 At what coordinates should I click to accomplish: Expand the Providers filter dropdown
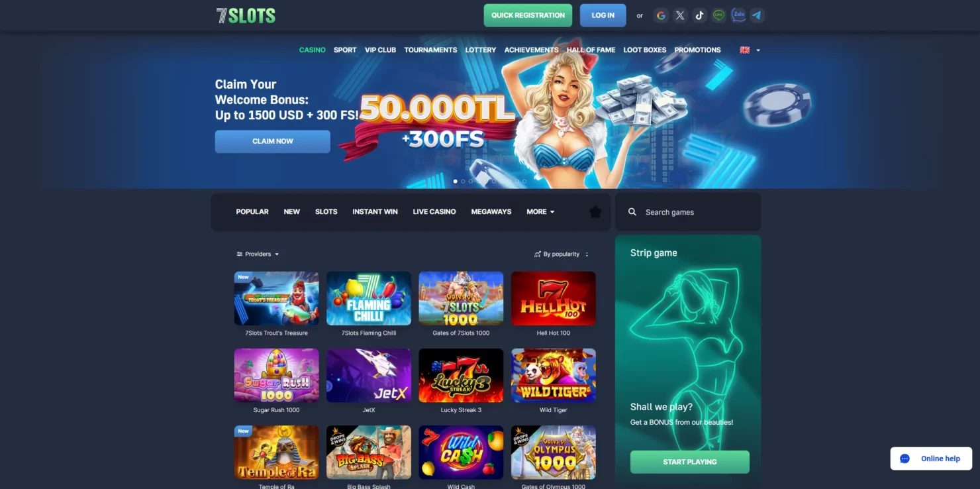point(258,254)
